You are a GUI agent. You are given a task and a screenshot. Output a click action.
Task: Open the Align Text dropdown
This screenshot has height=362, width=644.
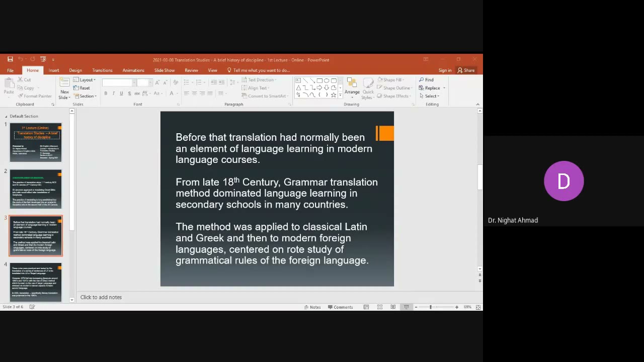pyautogui.click(x=257, y=88)
